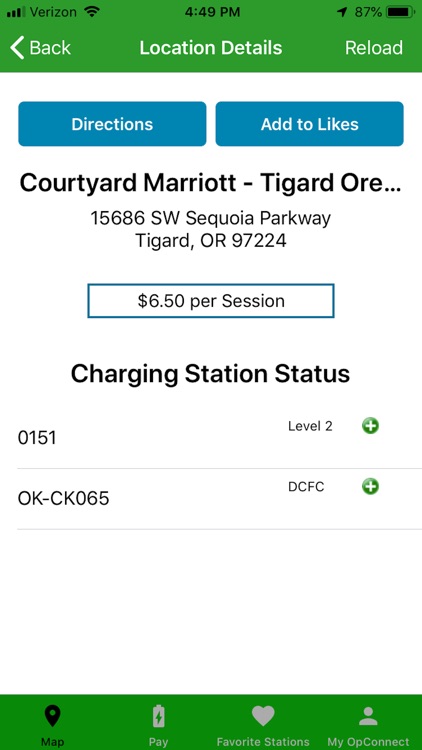Screen dimensions: 422x750
Task: Open the Pay battery icon tab
Action: [158, 716]
